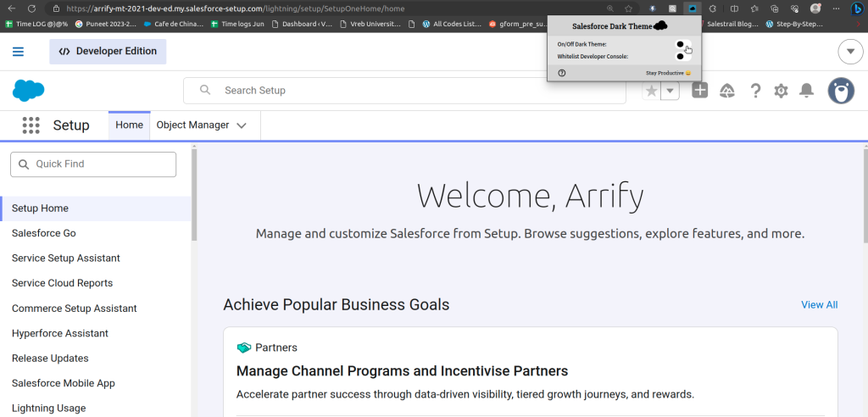
Task: Open the All Codes List bookmark
Action: (452, 24)
